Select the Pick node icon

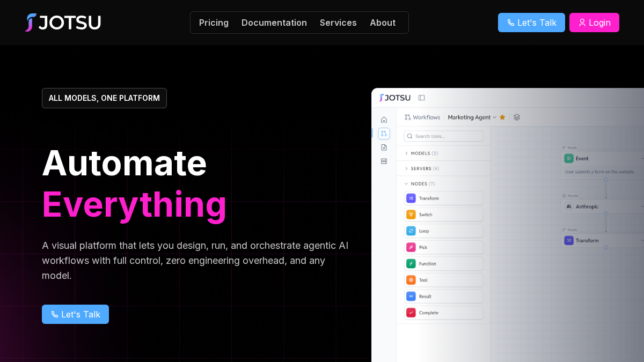pos(411,247)
